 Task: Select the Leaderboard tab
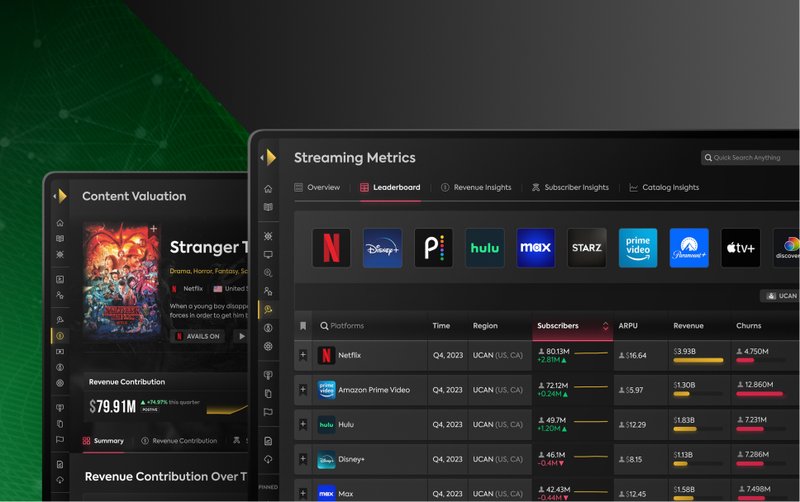[x=390, y=187]
